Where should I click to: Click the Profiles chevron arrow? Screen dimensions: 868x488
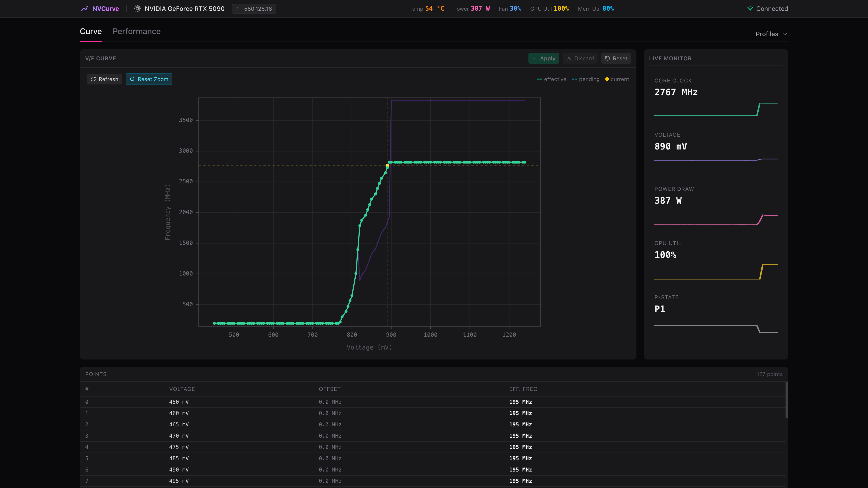click(785, 34)
